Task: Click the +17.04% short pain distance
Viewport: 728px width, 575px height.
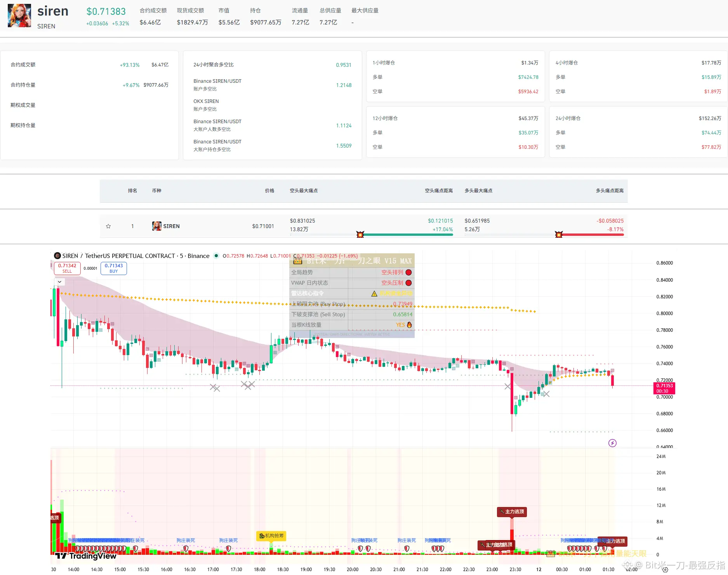Action: [443, 229]
